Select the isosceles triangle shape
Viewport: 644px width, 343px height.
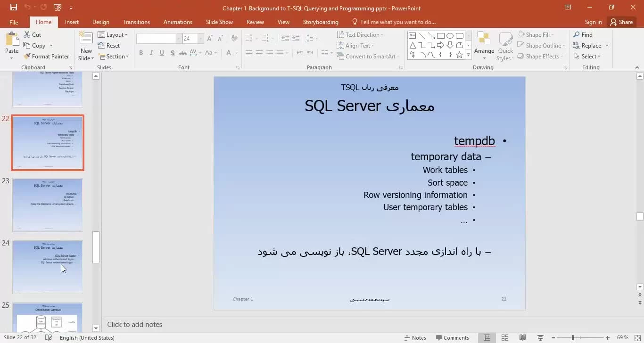[413, 45]
